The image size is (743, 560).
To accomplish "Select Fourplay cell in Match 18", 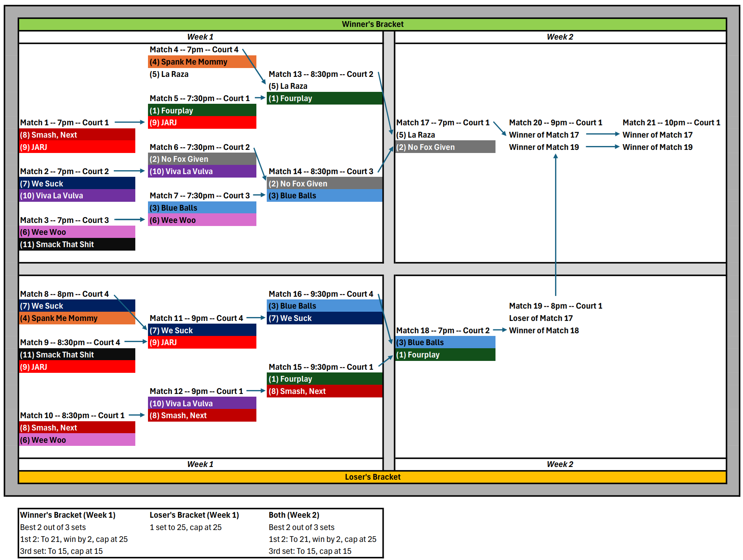I will 445,355.
